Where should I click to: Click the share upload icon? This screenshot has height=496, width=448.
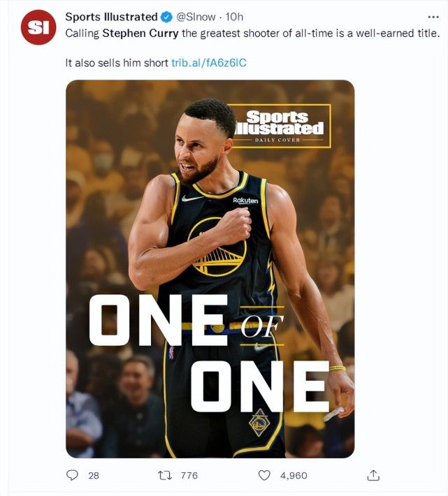(x=373, y=475)
